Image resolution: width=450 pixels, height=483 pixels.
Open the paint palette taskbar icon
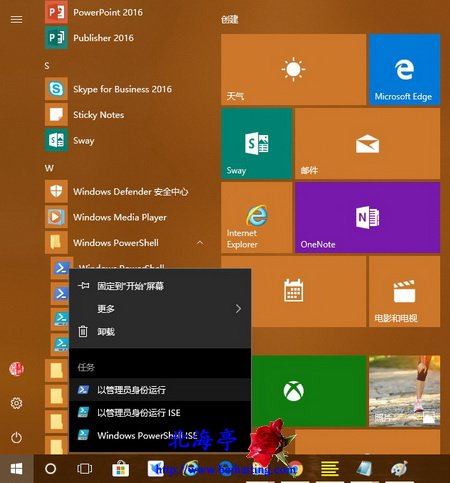[x=399, y=469]
